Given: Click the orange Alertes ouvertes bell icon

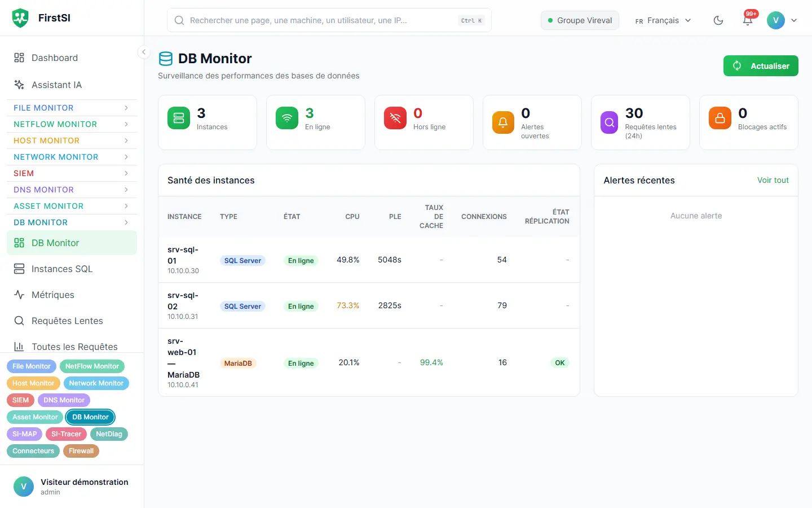Looking at the screenshot, I should click(x=503, y=122).
